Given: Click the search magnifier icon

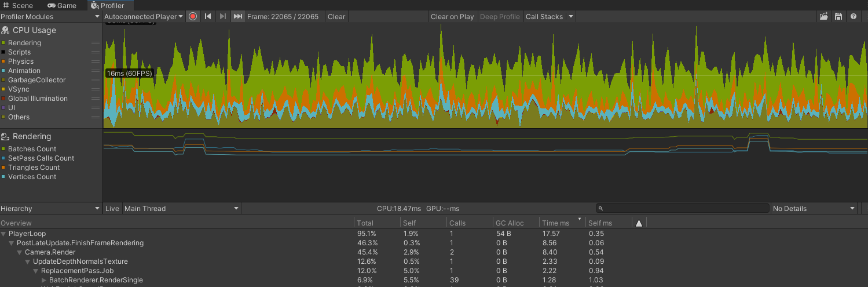Looking at the screenshot, I should [x=601, y=209].
